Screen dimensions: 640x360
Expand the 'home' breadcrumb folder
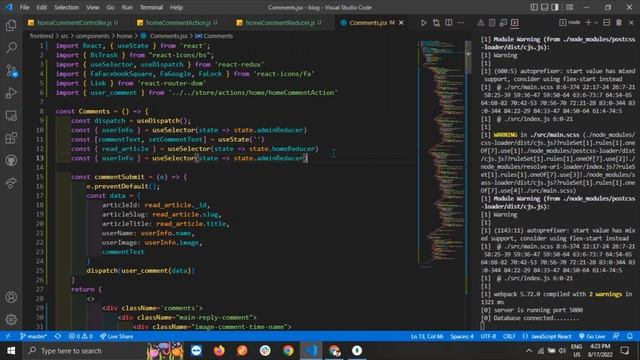click(124, 36)
